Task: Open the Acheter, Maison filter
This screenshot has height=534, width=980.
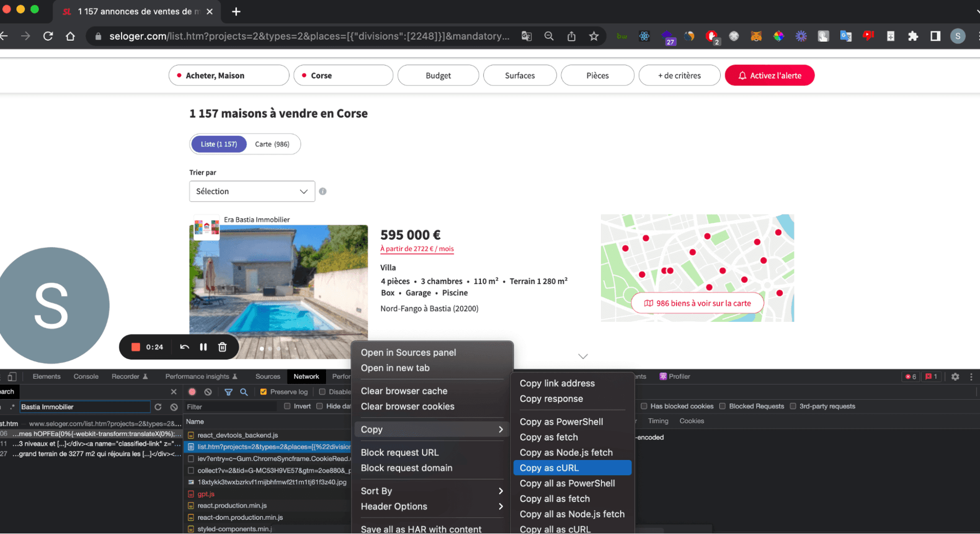Action: tap(229, 75)
